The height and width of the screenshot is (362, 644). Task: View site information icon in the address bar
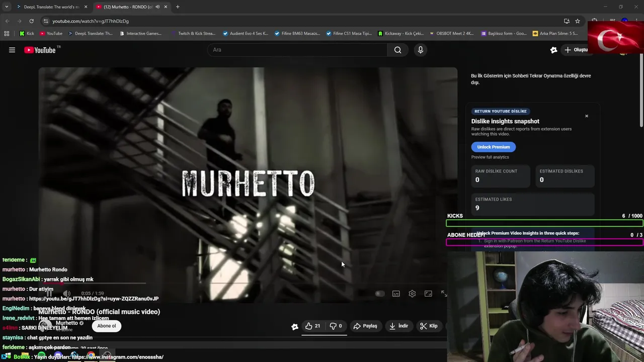point(46,21)
